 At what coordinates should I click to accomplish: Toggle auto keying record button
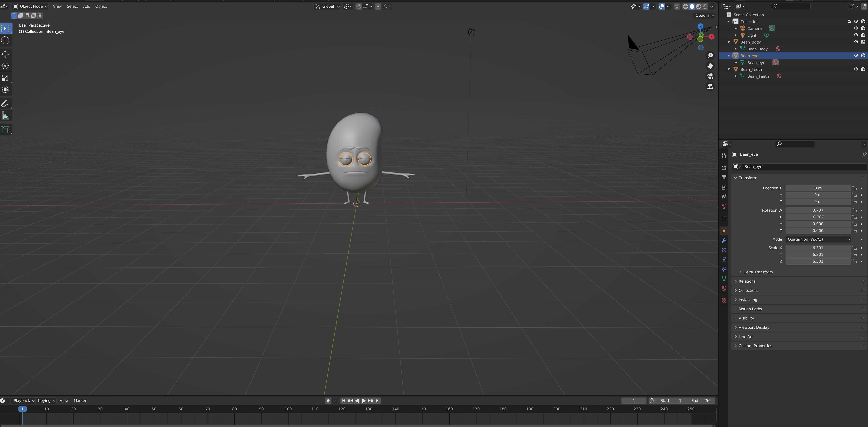[x=328, y=401]
